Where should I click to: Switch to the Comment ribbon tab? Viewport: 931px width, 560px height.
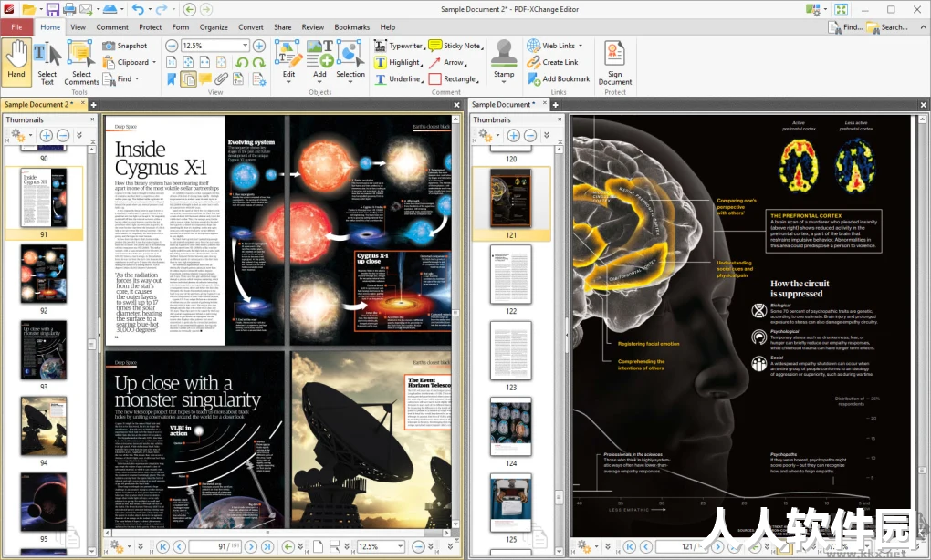[112, 27]
